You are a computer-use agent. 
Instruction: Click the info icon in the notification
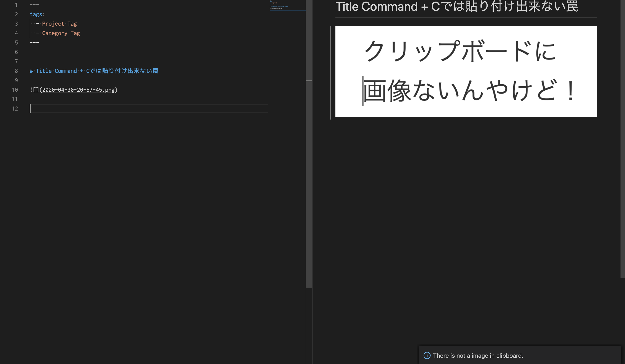[427, 355]
